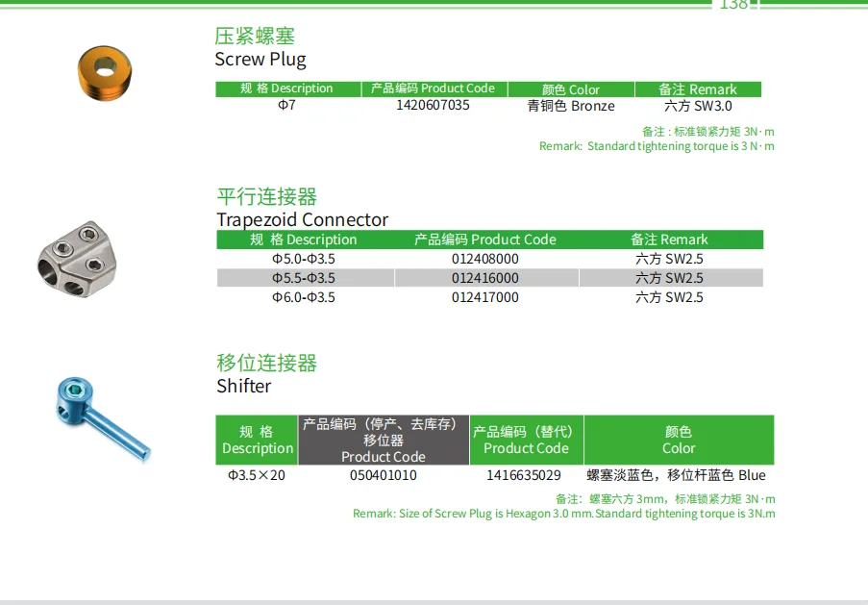Click the Chinese remark '备注：标准锁紧力矩 3N·m' under Screw Plug
The width and height of the screenshot is (868, 605).
[x=708, y=132]
